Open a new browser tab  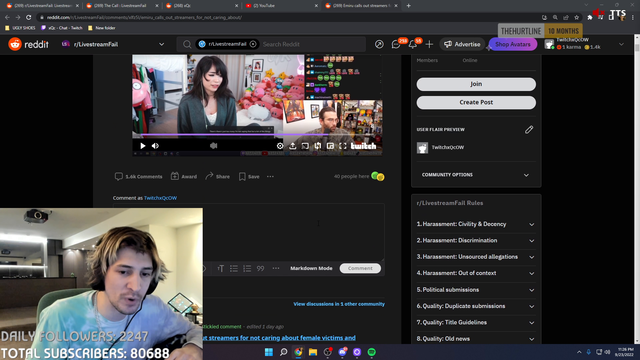point(409,6)
